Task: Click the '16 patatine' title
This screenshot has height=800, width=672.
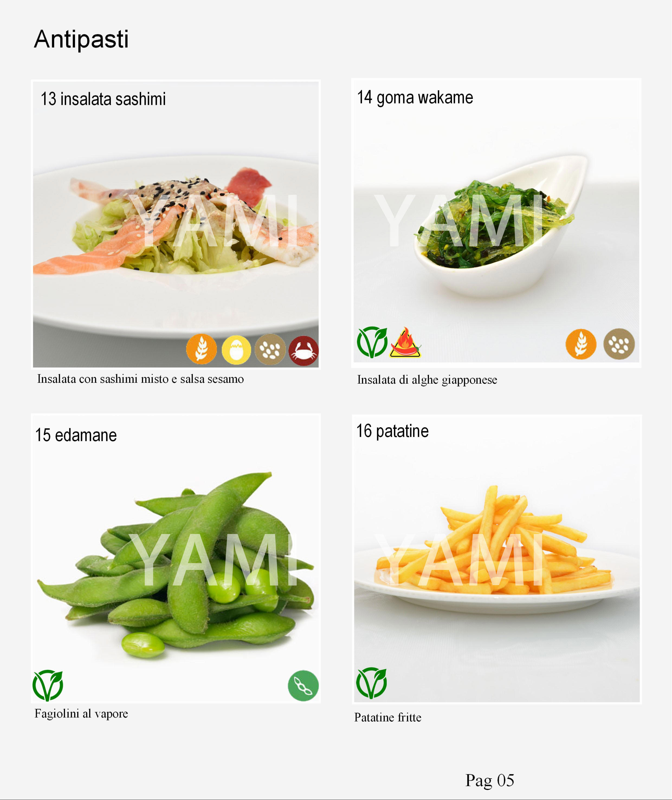Action: tap(392, 431)
